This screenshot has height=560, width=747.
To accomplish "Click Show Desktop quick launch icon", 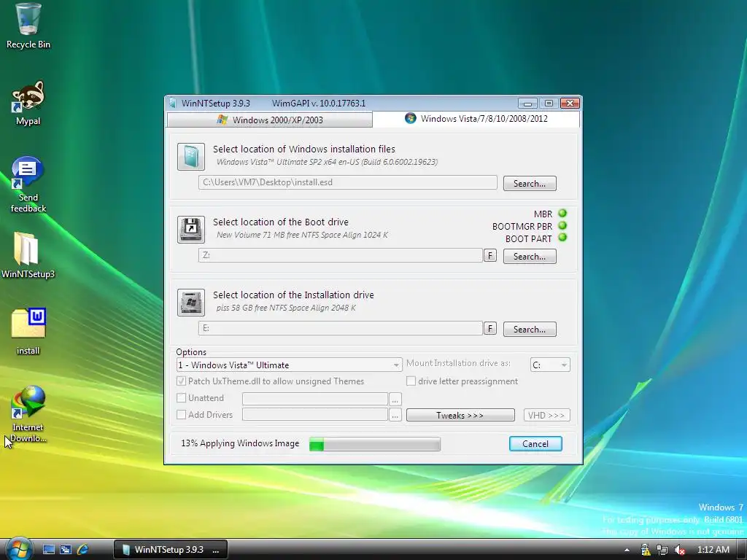I will point(49,550).
